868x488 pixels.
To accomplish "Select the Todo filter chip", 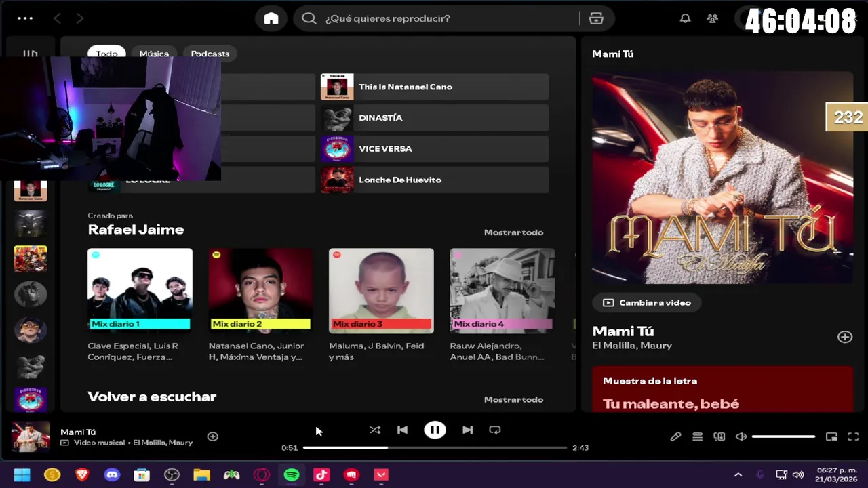I will point(106,54).
